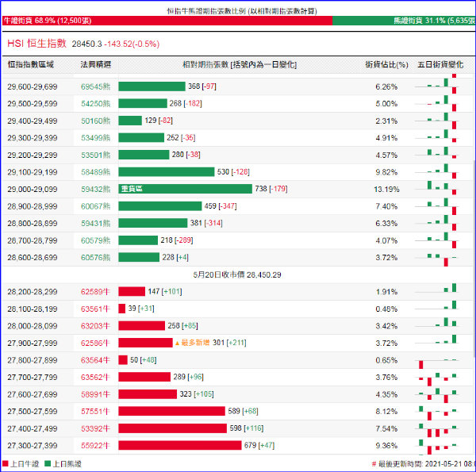
Task: Click the index change -143.52(-0.5%)
Action: [132, 44]
